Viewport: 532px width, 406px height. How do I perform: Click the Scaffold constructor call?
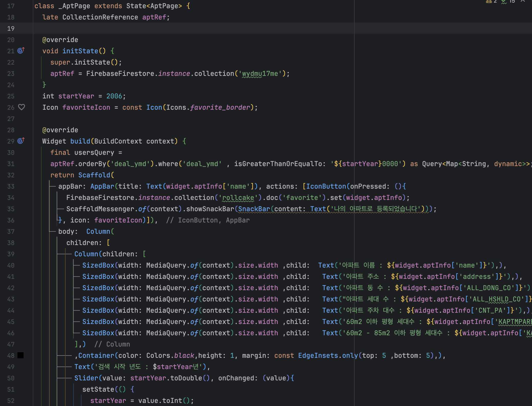click(94, 175)
